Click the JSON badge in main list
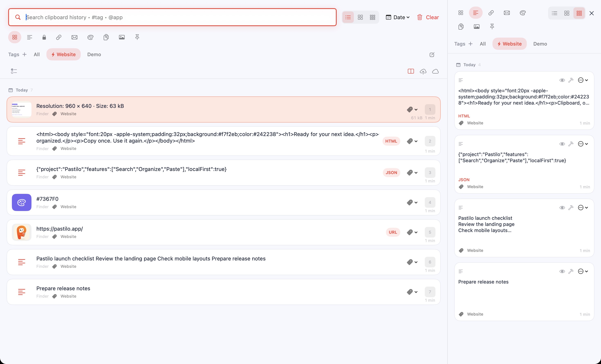Image resolution: width=601 pixels, height=364 pixels. pos(391,173)
